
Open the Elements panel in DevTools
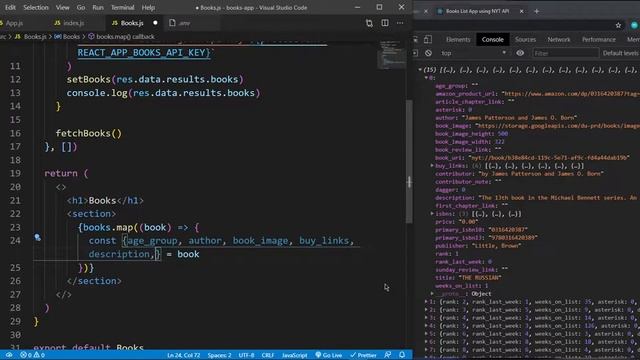coord(458,40)
